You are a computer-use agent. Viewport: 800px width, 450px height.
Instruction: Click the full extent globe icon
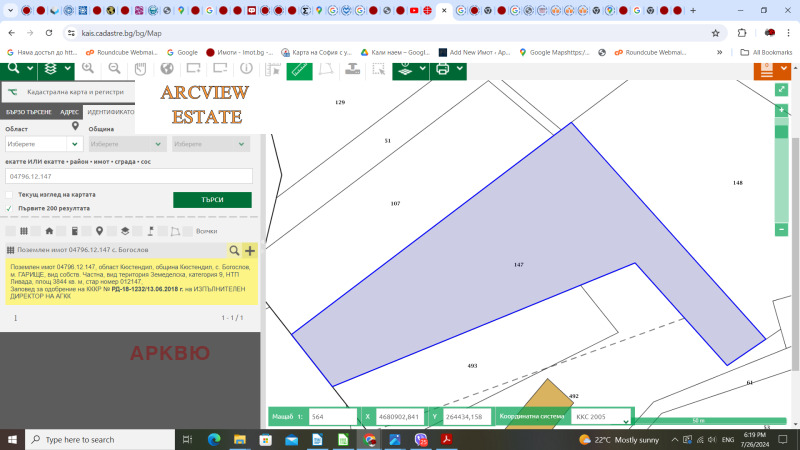[167, 69]
